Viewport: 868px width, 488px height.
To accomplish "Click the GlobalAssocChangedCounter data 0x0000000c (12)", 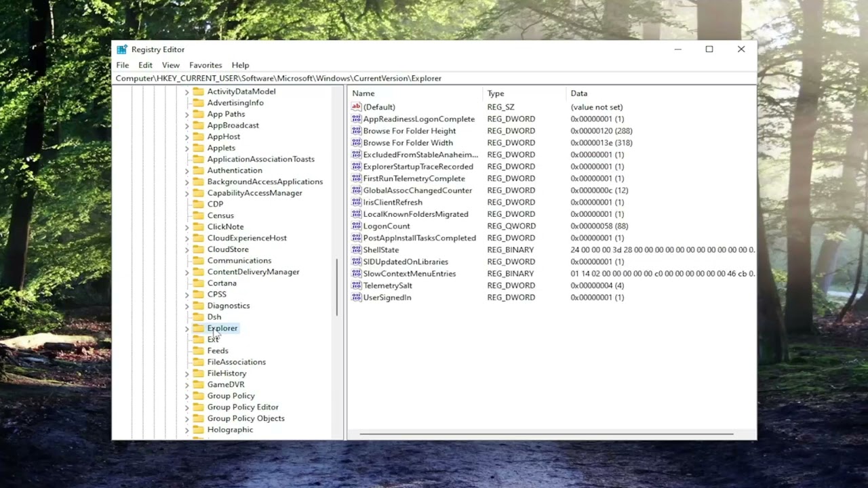I will 599,190.
